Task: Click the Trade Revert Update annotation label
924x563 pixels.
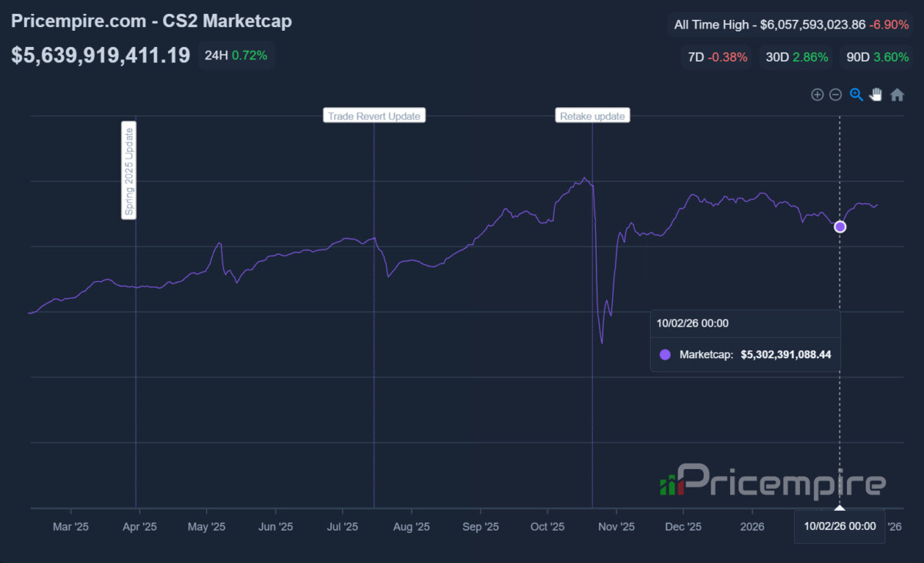Action: pos(374,116)
